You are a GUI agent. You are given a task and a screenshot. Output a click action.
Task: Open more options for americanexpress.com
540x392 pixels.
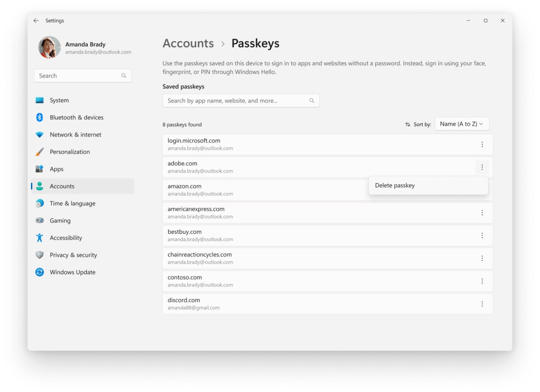482,213
